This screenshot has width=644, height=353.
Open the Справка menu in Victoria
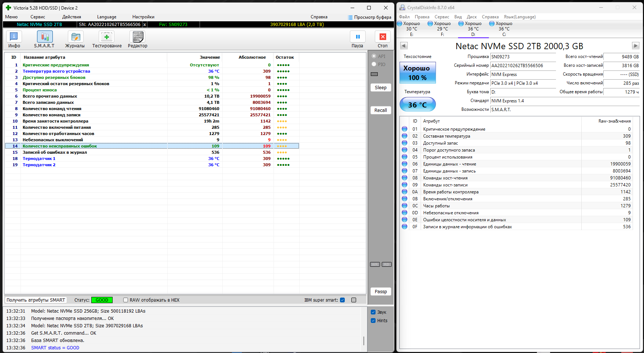(319, 17)
